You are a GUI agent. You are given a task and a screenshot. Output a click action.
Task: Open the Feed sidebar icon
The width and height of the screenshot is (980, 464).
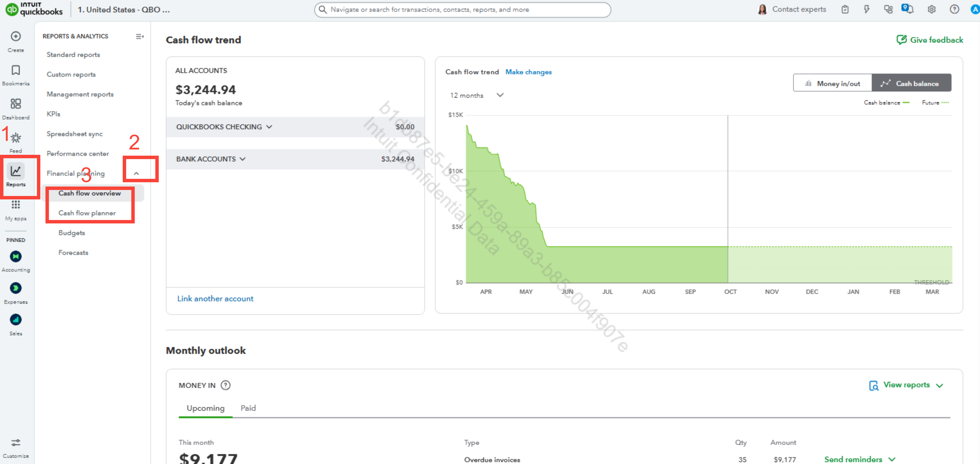tap(16, 138)
